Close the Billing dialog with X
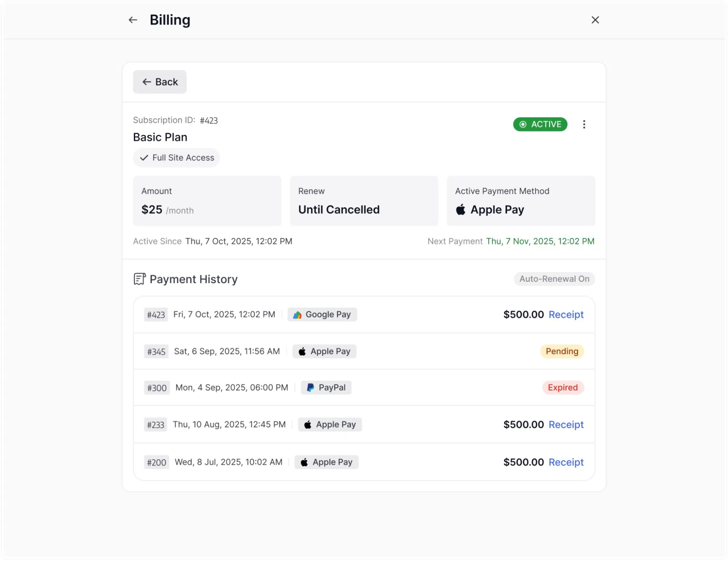The width and height of the screenshot is (728, 561). [595, 20]
